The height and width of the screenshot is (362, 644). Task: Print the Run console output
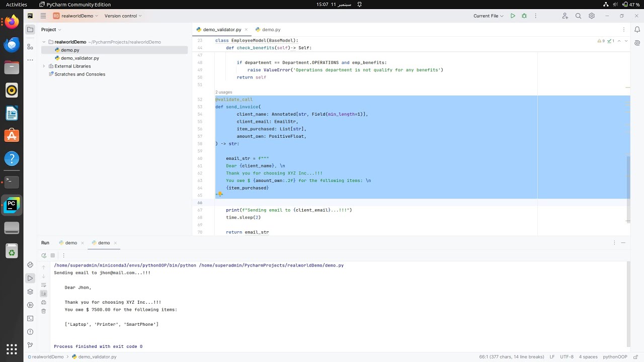pyautogui.click(x=43, y=303)
